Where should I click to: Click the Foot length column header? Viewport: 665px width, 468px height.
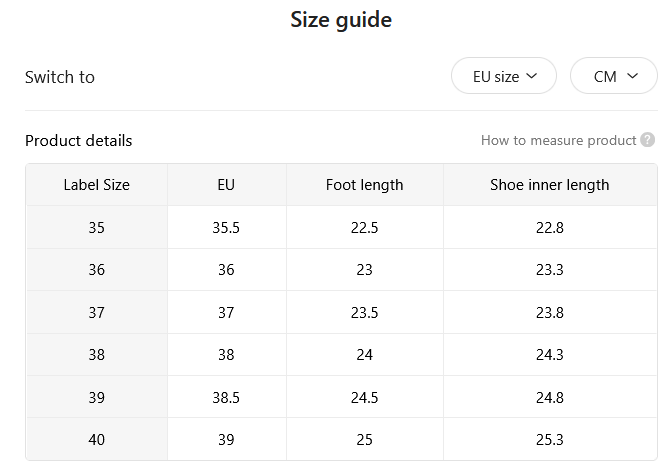click(365, 185)
